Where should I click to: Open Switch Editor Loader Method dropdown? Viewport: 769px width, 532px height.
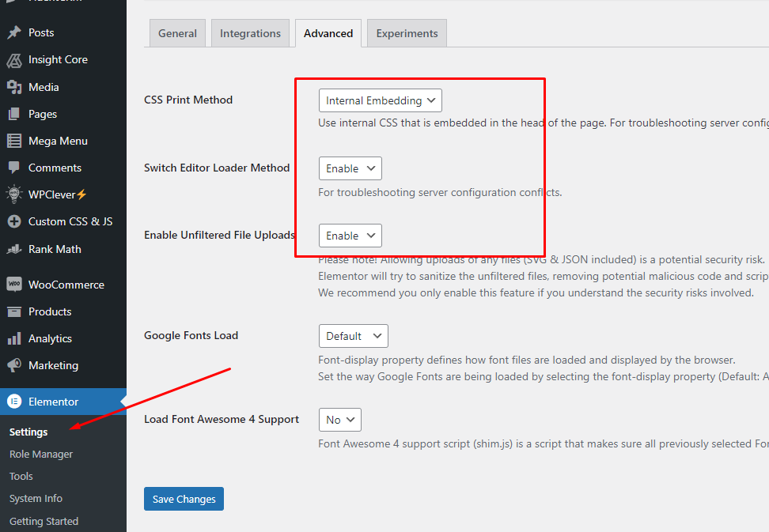point(350,168)
